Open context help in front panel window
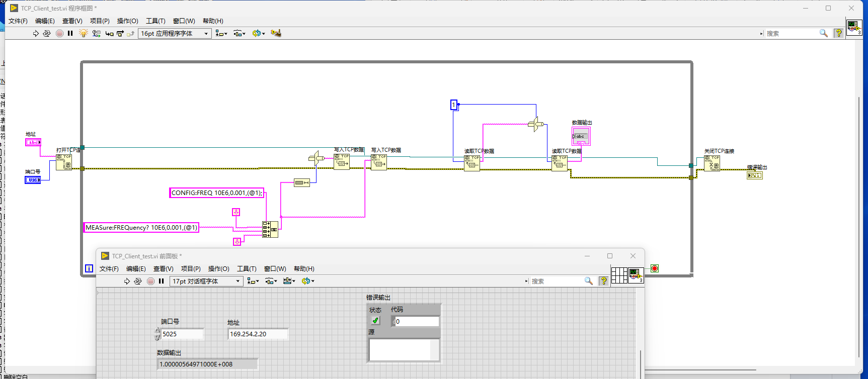The height and width of the screenshot is (379, 868). point(603,281)
